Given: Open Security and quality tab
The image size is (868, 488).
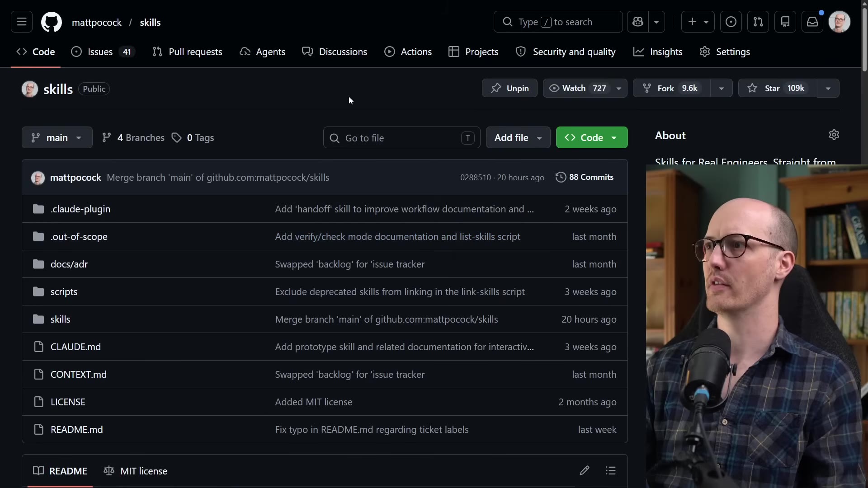Looking at the screenshot, I should pos(566,52).
